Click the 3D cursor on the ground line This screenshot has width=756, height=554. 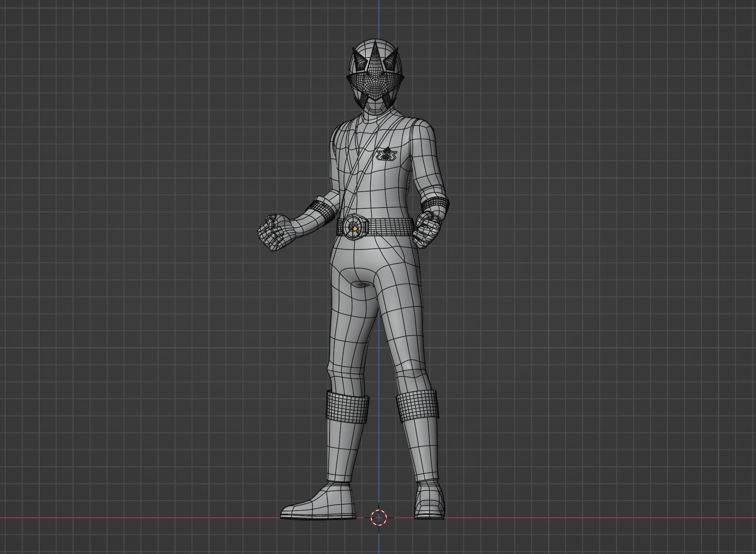pyautogui.click(x=379, y=517)
